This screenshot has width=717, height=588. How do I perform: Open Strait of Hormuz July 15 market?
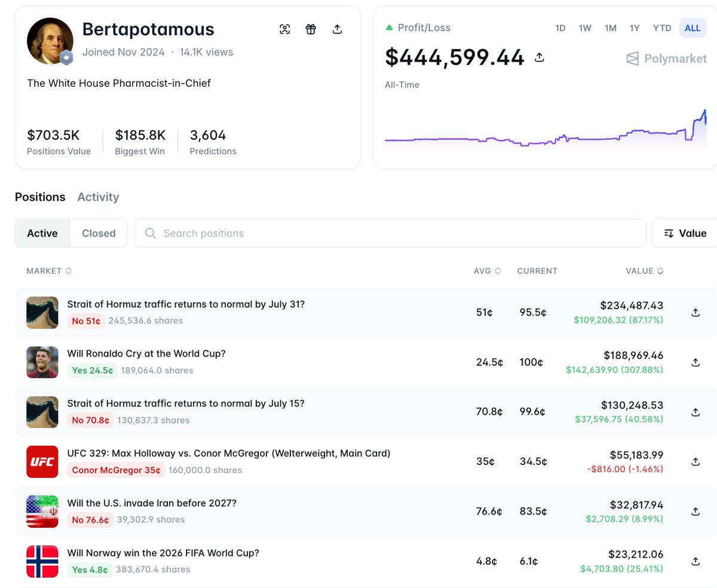186,403
